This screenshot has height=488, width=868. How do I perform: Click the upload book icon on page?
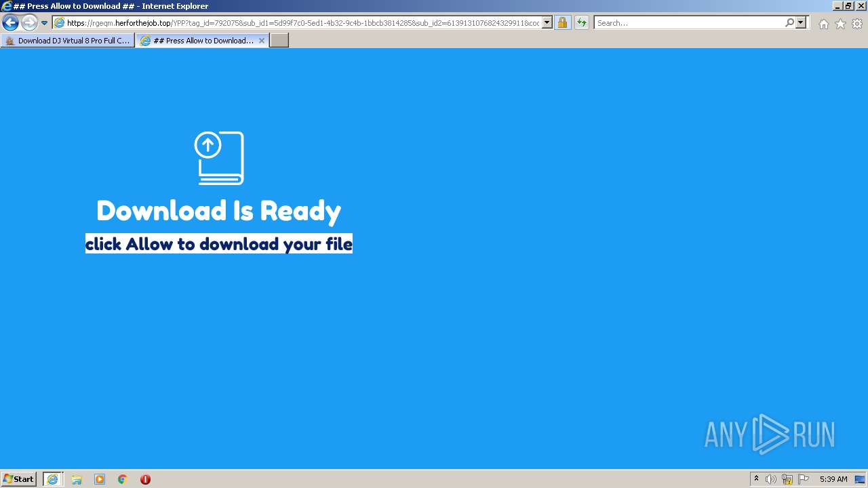218,158
